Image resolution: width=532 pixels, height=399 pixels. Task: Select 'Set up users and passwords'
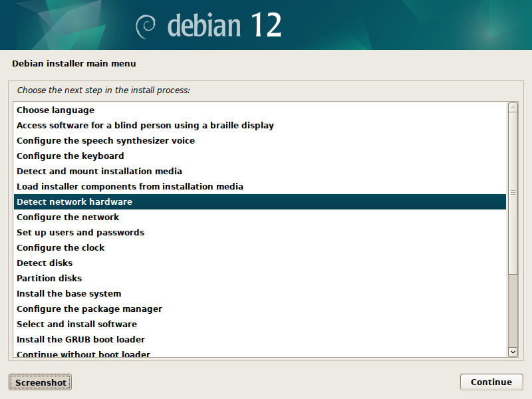pos(260,232)
